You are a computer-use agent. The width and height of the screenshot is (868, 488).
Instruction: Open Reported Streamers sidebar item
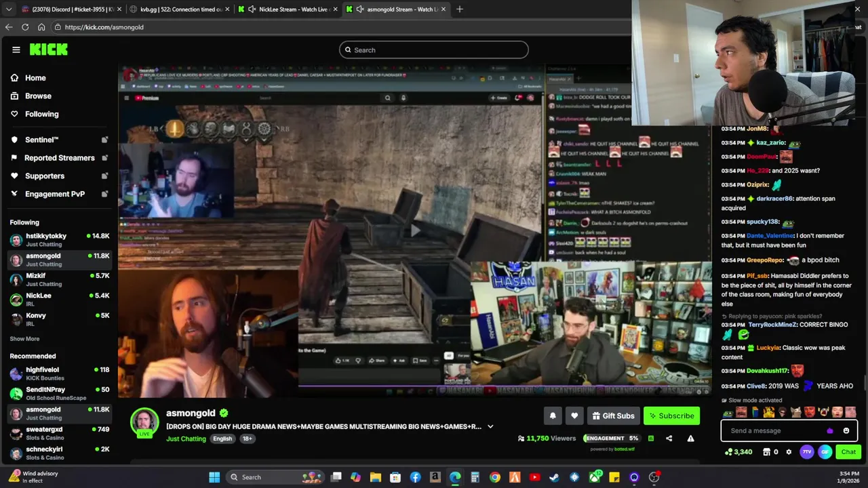(59, 158)
